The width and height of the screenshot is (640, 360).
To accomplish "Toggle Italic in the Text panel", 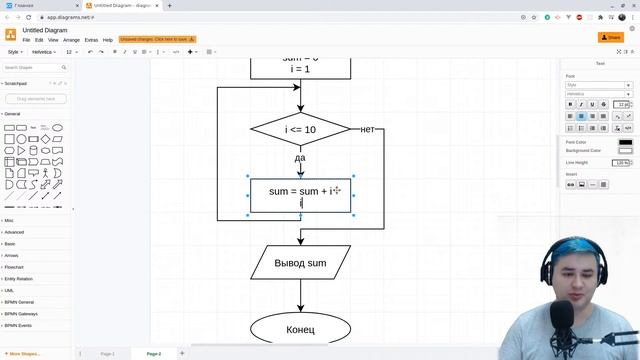I will click(581, 104).
